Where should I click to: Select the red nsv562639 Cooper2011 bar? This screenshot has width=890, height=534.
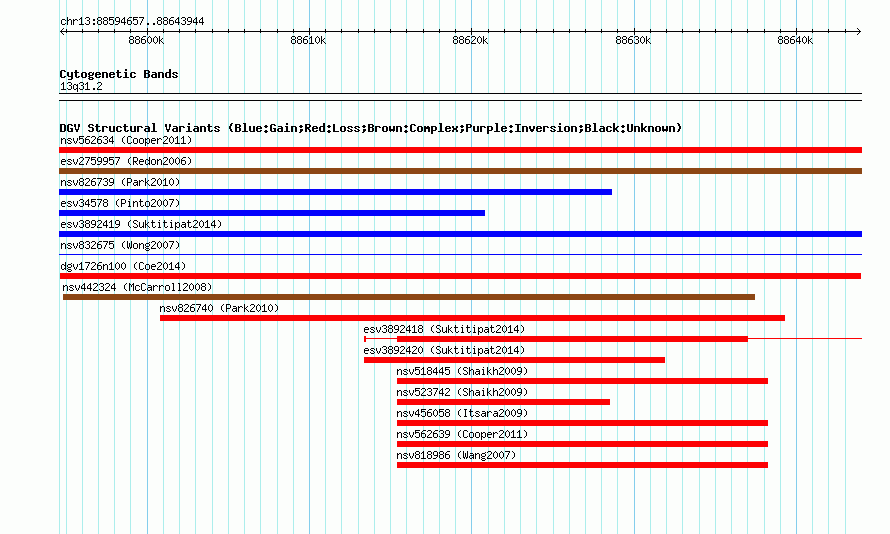(x=582, y=444)
